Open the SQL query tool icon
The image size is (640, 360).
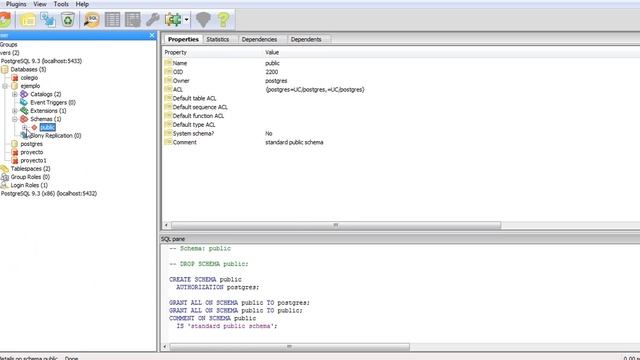[x=92, y=20]
